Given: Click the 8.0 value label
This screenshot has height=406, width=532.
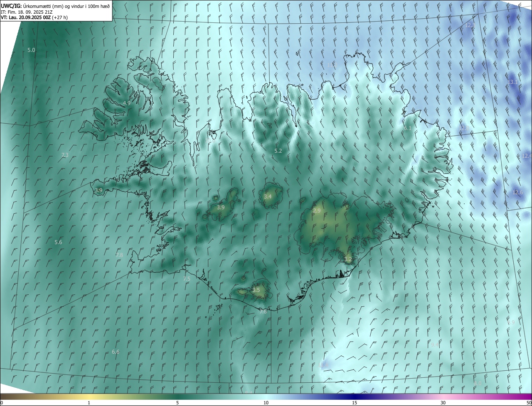Looking at the screenshot, I should pyautogui.click(x=478, y=384).
